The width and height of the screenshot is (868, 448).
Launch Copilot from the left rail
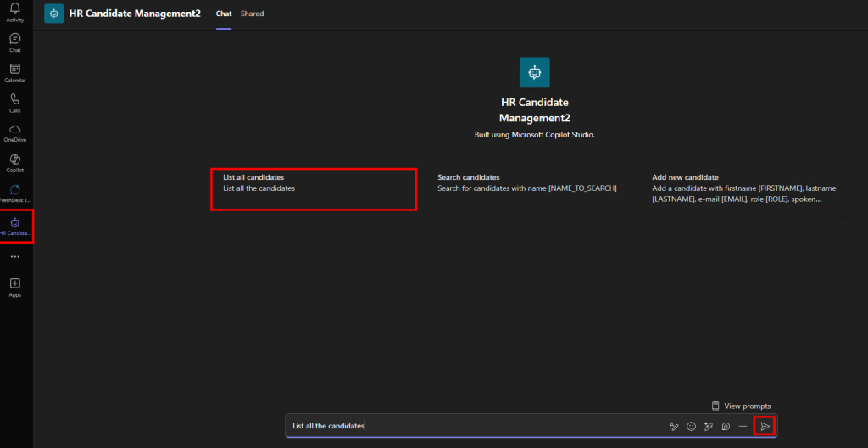click(x=14, y=161)
